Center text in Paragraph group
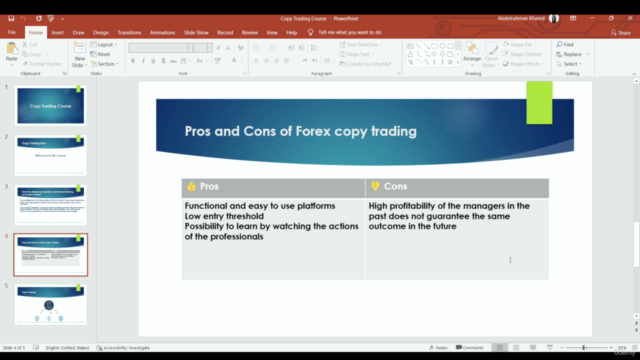 point(266,61)
